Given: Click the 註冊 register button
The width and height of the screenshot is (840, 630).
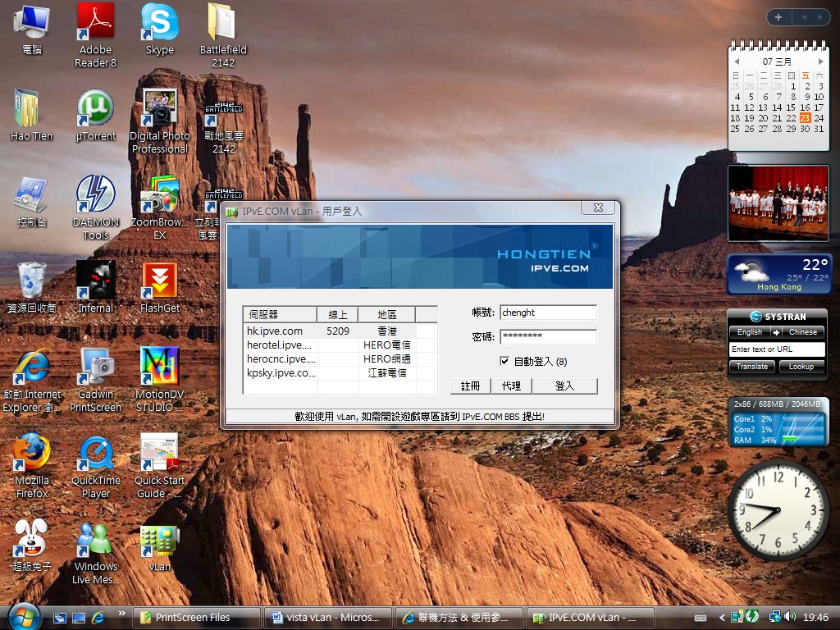Looking at the screenshot, I should point(470,386).
